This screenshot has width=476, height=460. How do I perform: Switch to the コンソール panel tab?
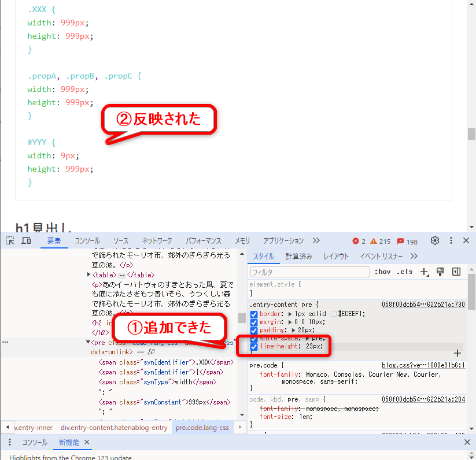pos(87,241)
